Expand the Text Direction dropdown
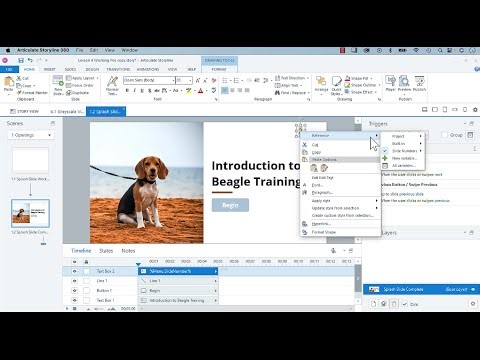 (308, 78)
